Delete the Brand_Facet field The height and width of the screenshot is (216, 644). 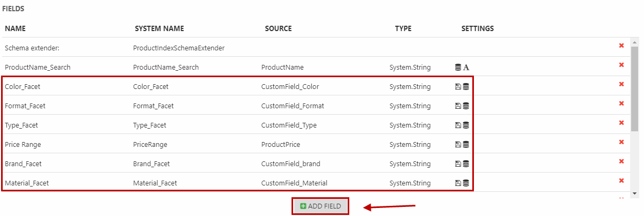[x=621, y=161]
